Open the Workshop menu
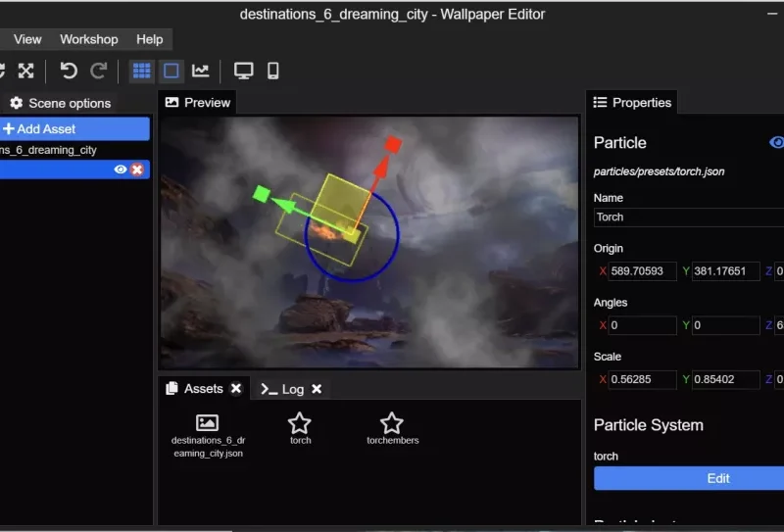The height and width of the screenshot is (532, 784). 88,39
